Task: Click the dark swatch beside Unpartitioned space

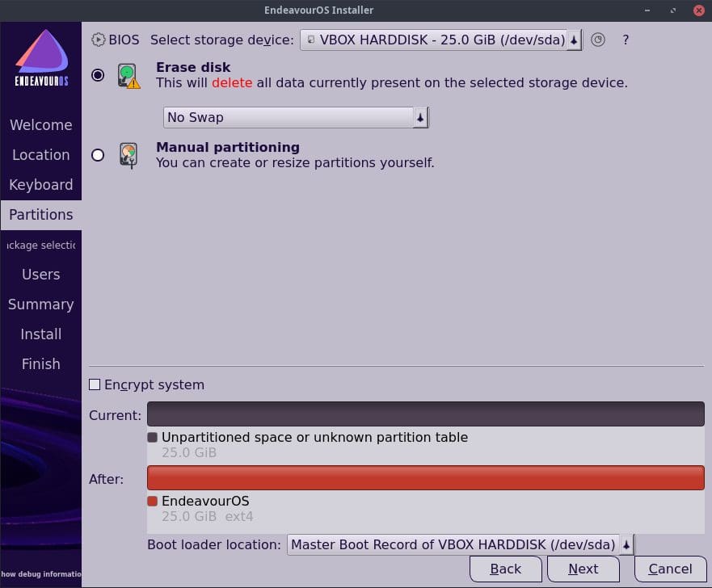Action: click(152, 438)
